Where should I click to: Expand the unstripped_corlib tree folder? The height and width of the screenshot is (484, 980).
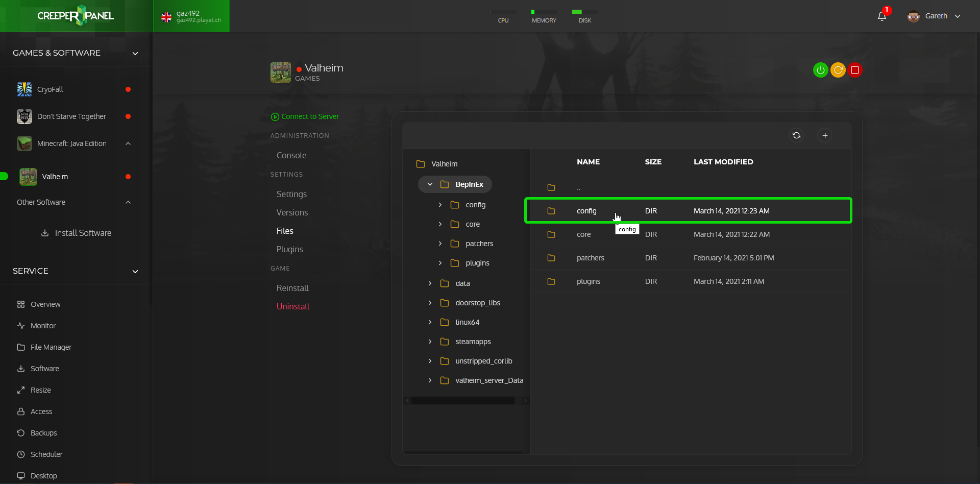[x=430, y=361]
